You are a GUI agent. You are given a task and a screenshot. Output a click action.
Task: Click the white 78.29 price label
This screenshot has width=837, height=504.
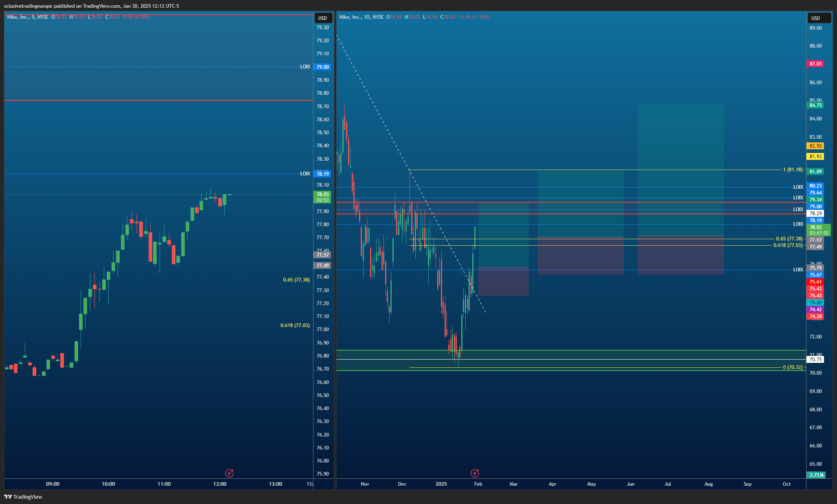(815, 214)
